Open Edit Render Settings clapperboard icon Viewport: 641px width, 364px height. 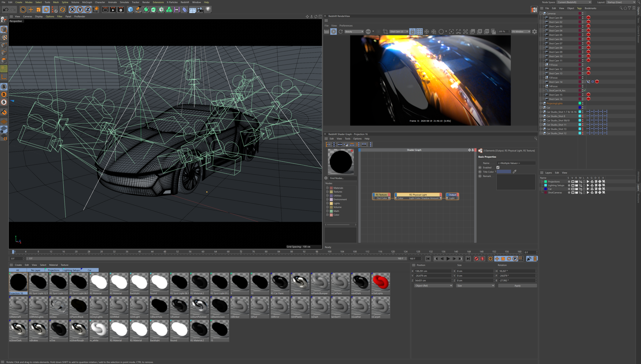click(x=121, y=10)
